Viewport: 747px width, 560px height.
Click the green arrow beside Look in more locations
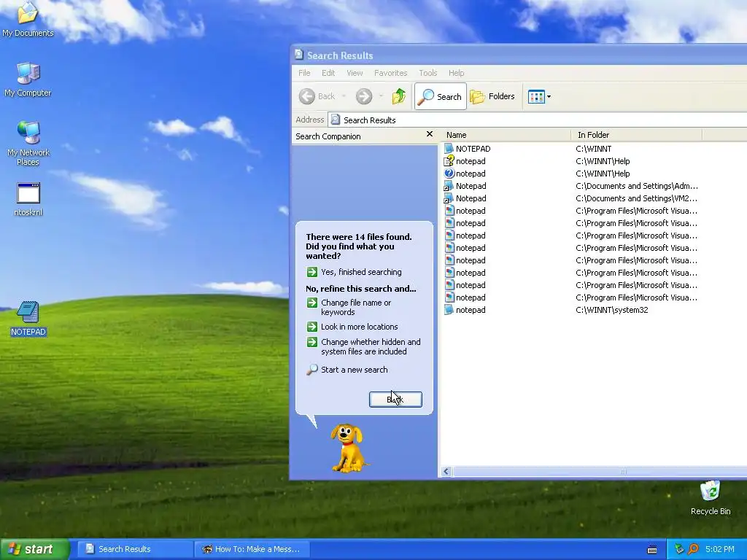[x=312, y=327]
